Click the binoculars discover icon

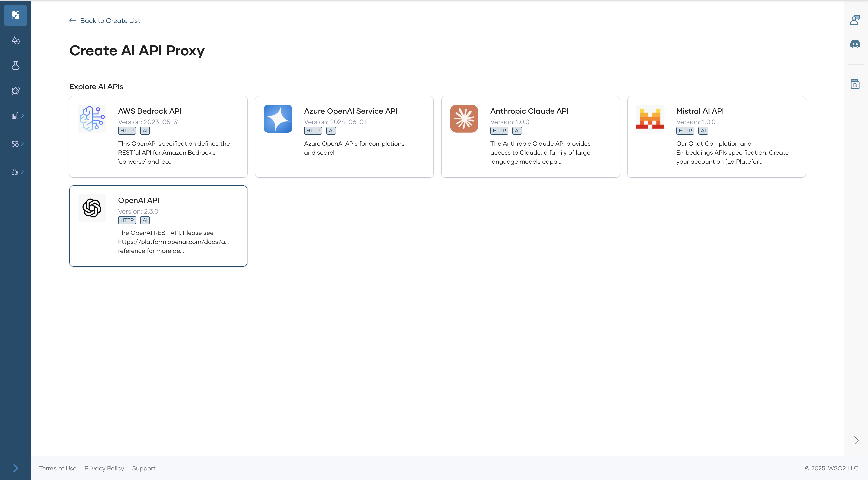click(15, 144)
